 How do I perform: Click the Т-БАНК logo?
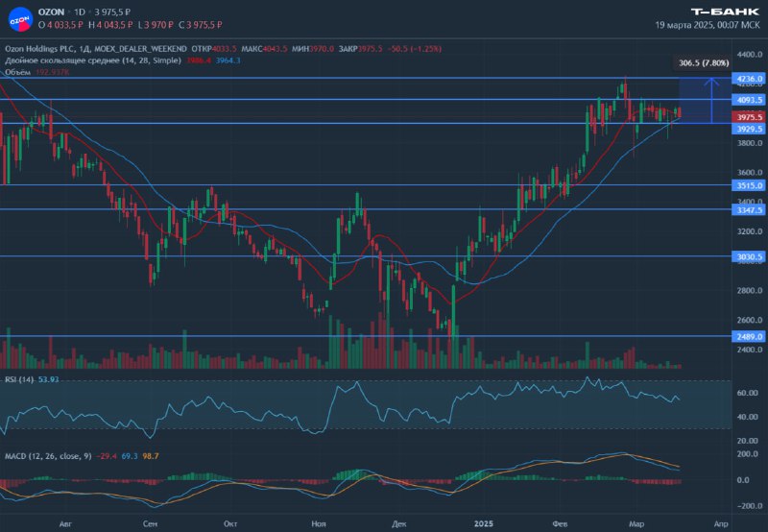coord(725,12)
